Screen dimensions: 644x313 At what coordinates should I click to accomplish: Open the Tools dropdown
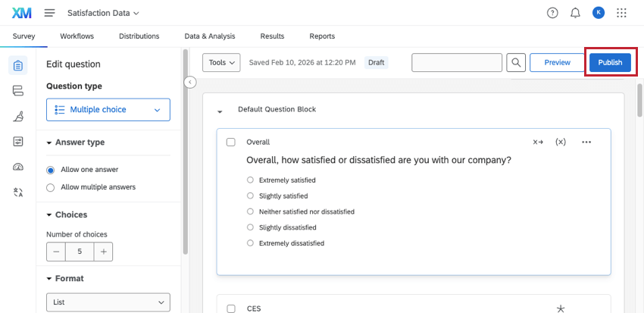pyautogui.click(x=221, y=62)
